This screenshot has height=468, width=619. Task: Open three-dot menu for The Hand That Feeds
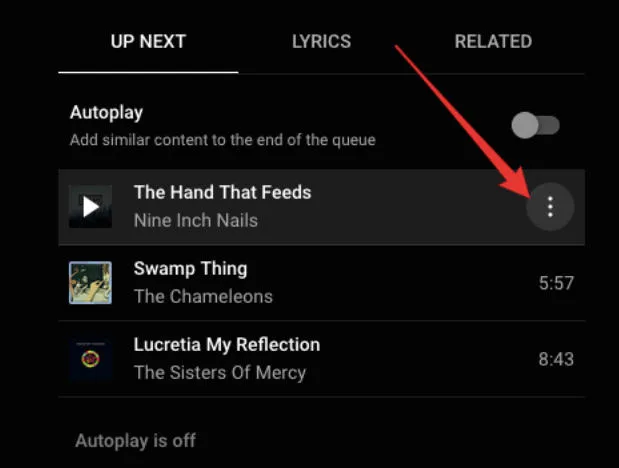point(550,207)
